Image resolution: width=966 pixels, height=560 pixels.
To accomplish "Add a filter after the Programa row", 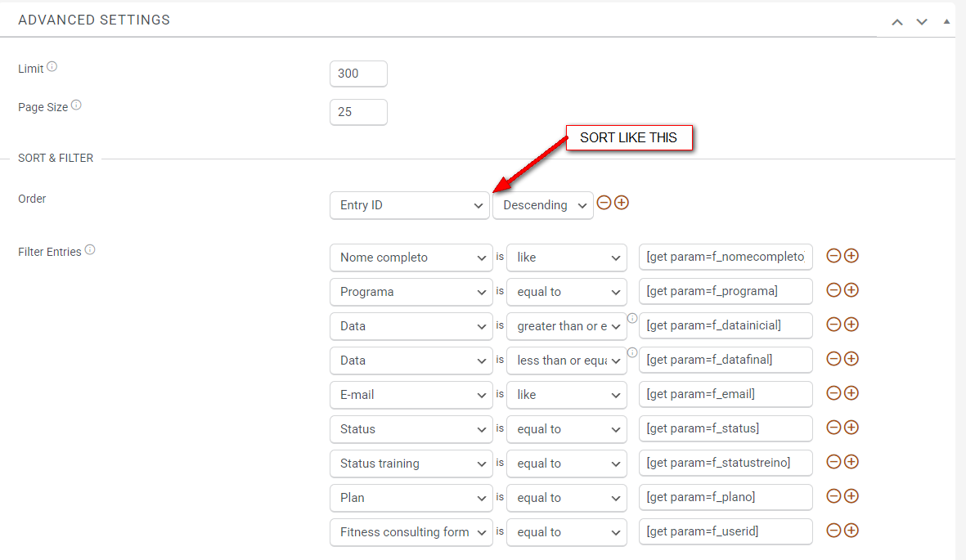I will click(851, 290).
